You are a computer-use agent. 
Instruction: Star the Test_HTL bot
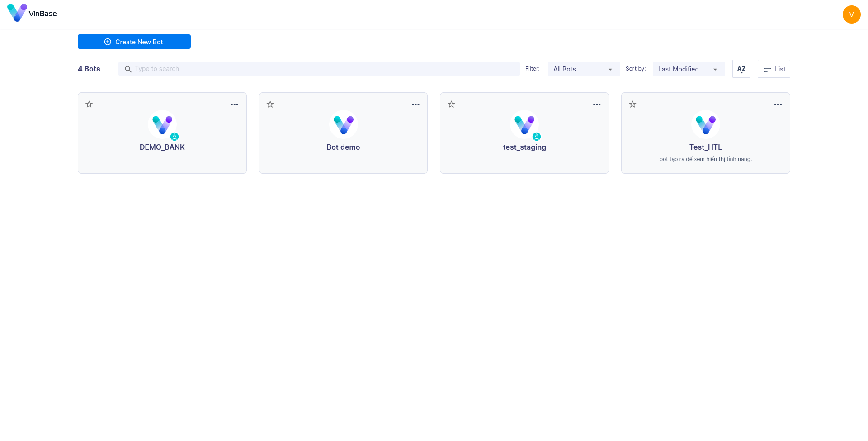[x=632, y=104]
